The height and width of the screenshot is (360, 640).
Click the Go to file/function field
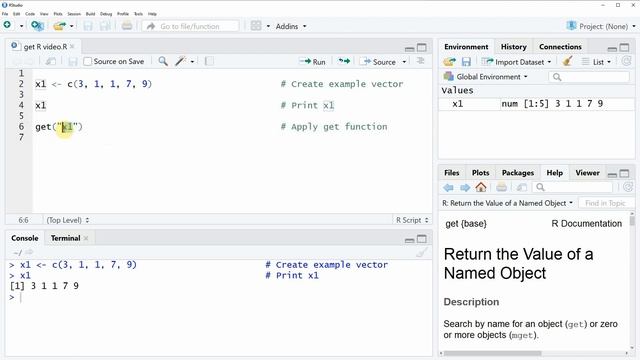(x=191, y=26)
